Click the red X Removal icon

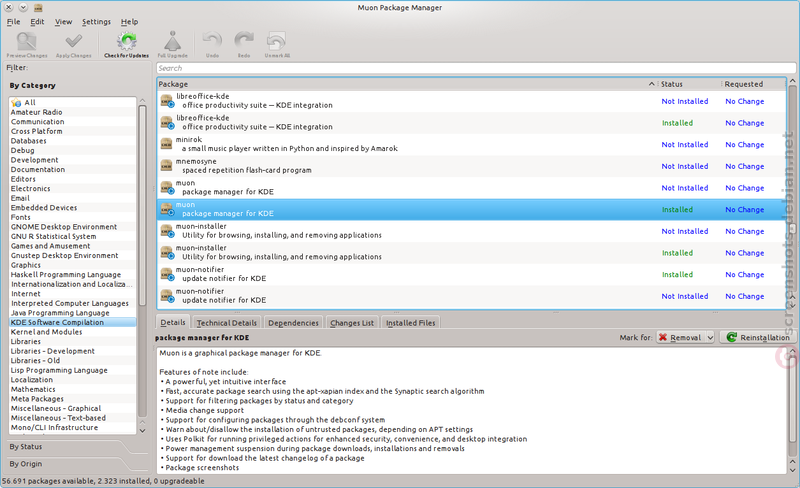[663, 337]
